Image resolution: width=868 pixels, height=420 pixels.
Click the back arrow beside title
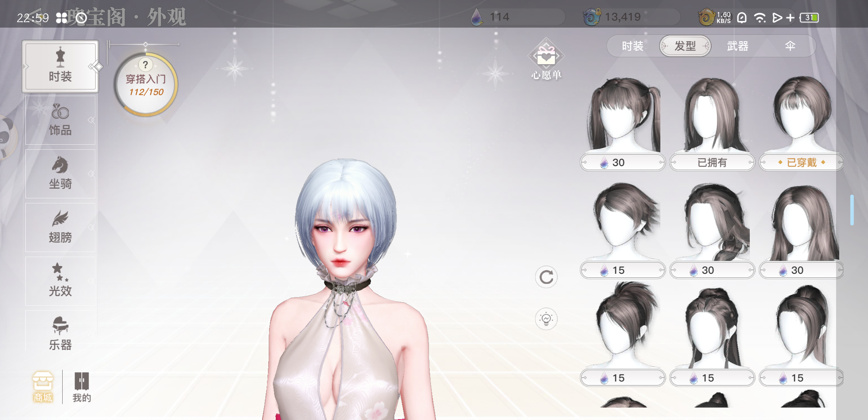pos(36,17)
